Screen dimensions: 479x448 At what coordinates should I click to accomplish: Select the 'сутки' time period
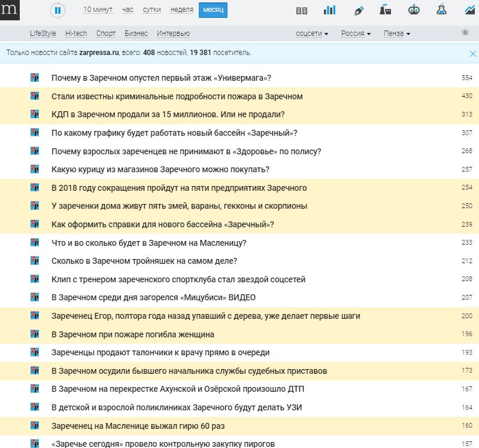click(151, 10)
